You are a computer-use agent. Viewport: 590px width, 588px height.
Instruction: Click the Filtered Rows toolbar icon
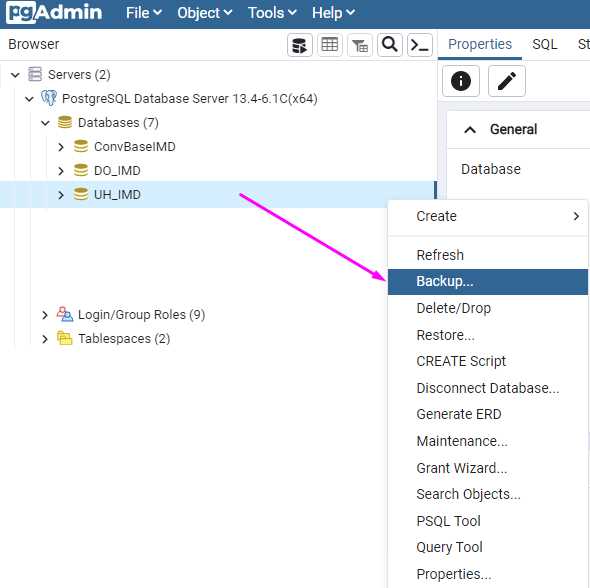click(x=360, y=45)
